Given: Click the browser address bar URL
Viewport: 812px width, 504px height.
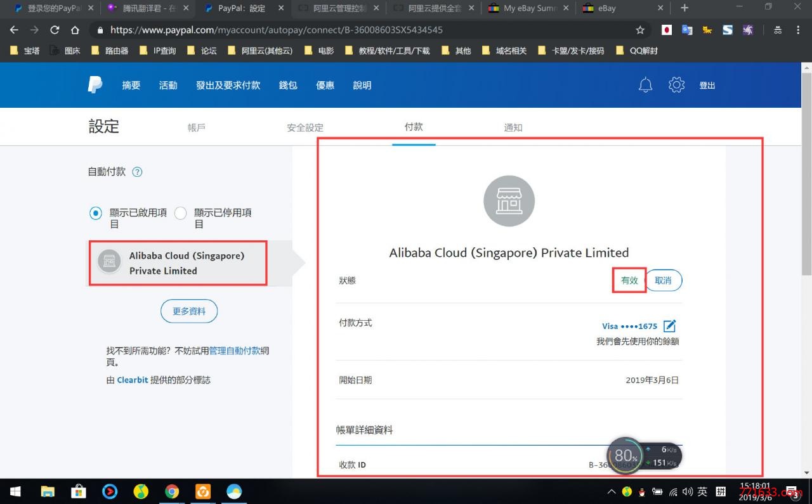Looking at the screenshot, I should (x=277, y=30).
